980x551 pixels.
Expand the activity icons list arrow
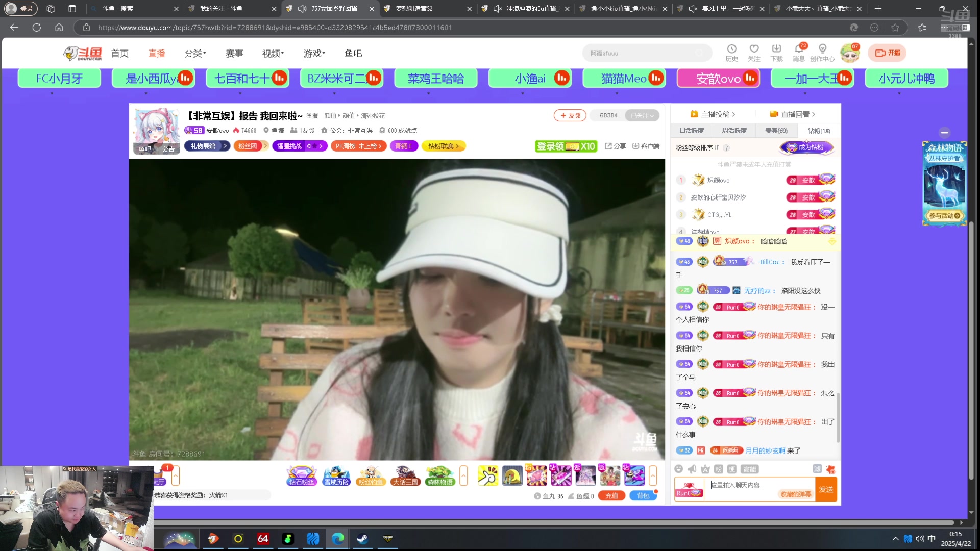pos(463,476)
